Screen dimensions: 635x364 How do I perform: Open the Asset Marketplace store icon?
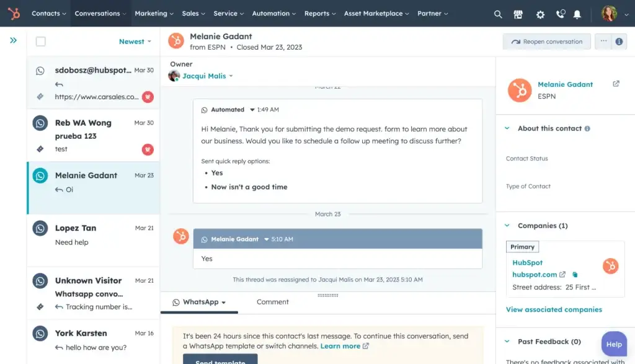(x=518, y=14)
